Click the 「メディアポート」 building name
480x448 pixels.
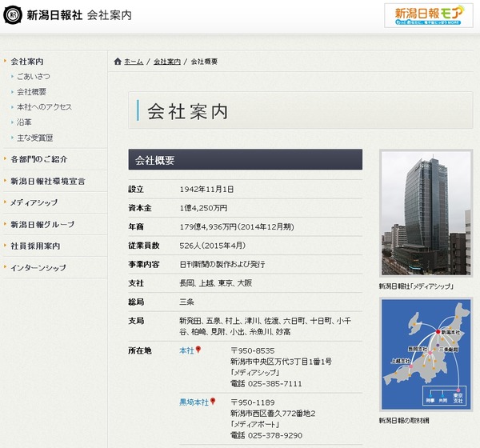255,425
